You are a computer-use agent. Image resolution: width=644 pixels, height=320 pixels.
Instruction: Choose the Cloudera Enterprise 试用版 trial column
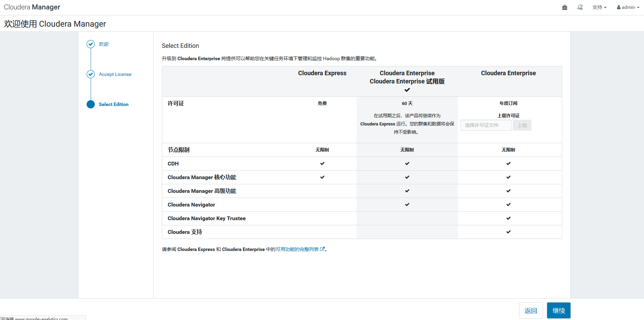(x=407, y=81)
